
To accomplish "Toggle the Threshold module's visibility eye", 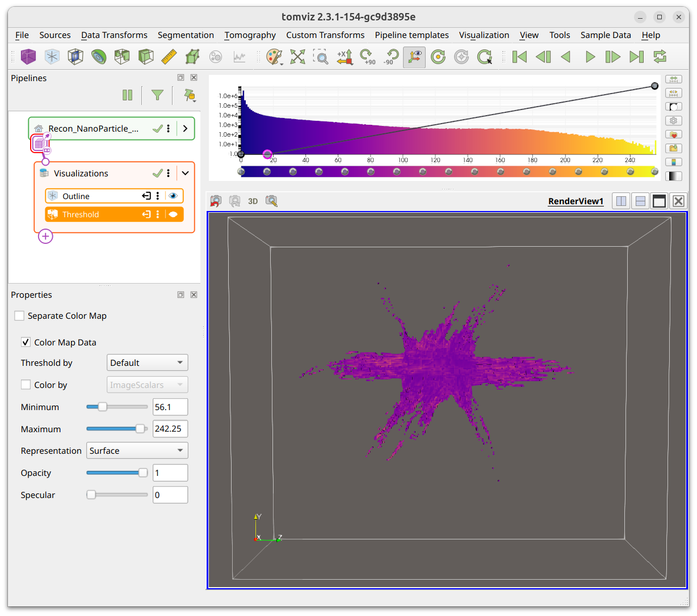I will coord(173,214).
